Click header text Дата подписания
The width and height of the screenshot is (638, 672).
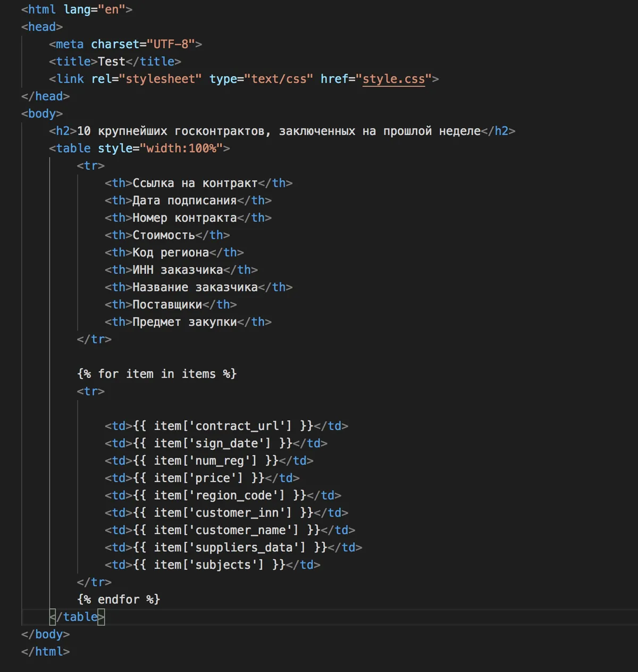[184, 201]
